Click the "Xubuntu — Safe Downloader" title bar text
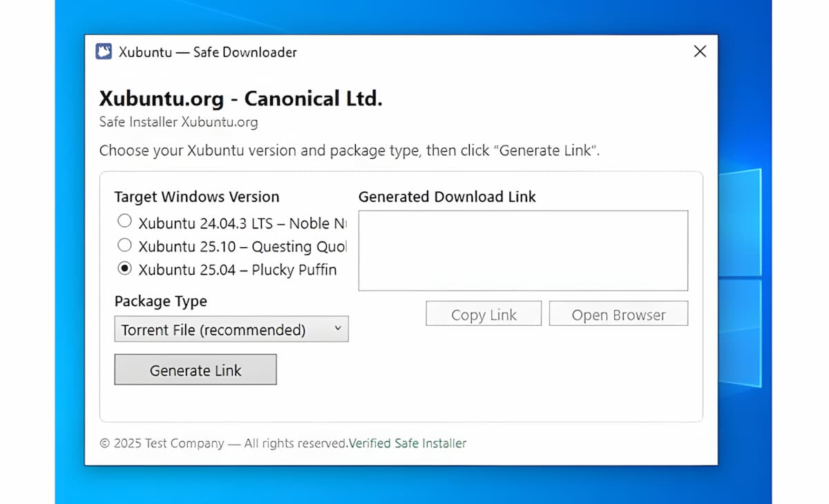This screenshot has height=504, width=829. point(207,52)
